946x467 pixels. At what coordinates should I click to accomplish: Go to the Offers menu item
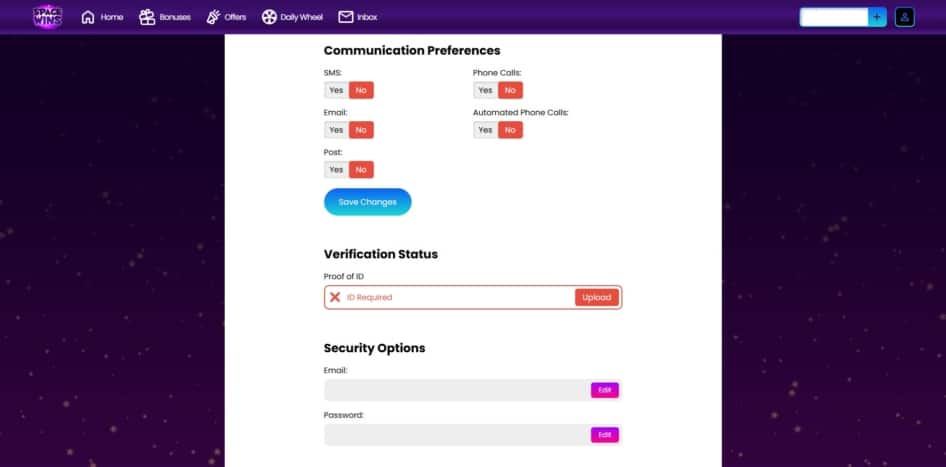pyautogui.click(x=226, y=17)
